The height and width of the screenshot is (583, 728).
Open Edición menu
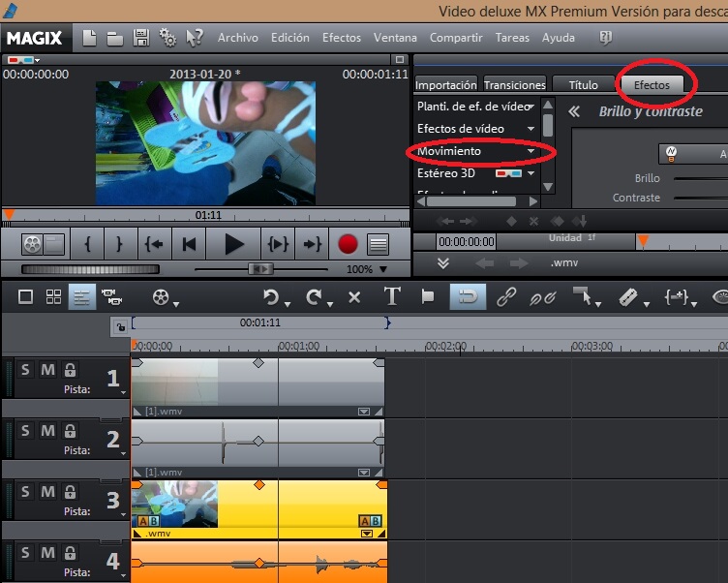pos(290,38)
